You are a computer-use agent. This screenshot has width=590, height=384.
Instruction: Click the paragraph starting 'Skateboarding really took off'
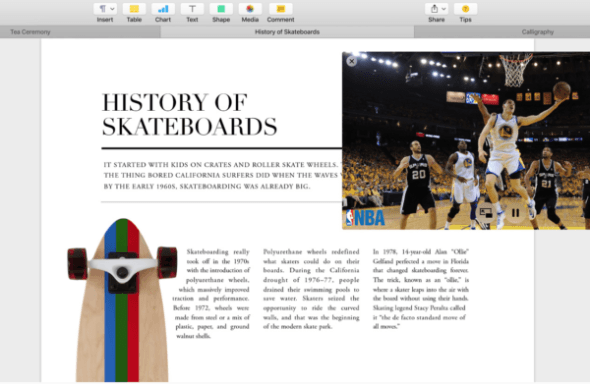click(x=211, y=294)
